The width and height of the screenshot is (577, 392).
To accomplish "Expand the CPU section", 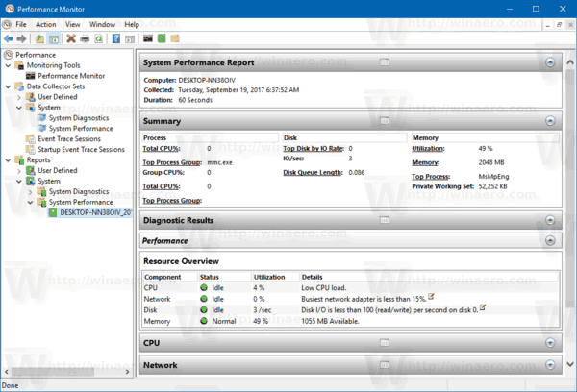I will click(550, 343).
